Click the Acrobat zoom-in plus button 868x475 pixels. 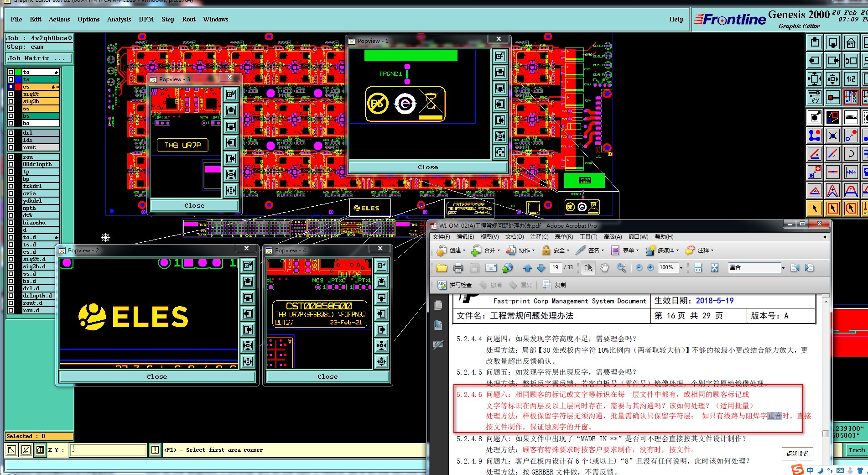(x=650, y=268)
